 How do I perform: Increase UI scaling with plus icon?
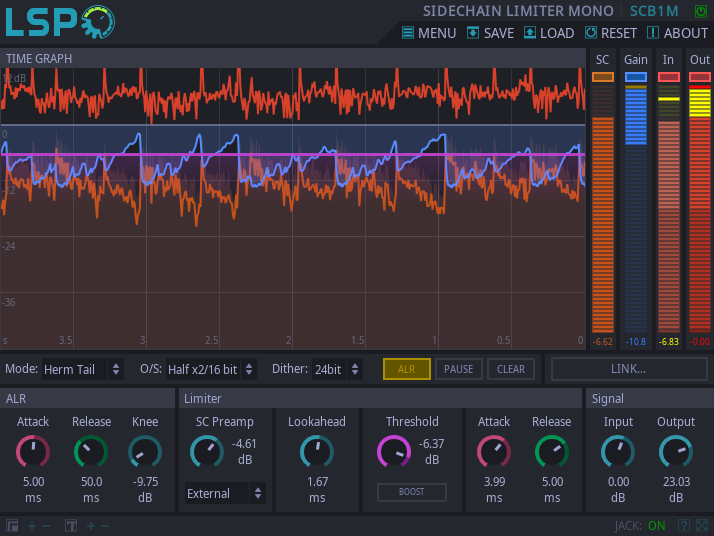[32, 526]
